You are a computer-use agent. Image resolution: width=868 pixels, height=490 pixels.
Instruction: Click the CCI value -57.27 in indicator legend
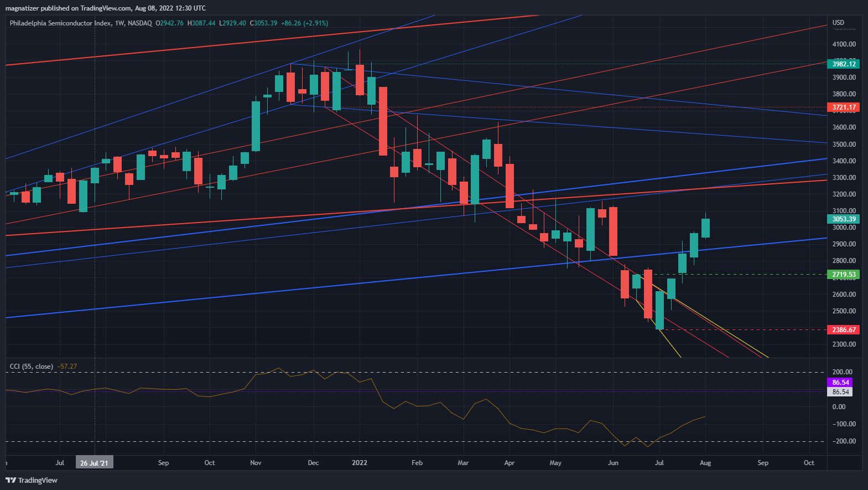pos(67,367)
